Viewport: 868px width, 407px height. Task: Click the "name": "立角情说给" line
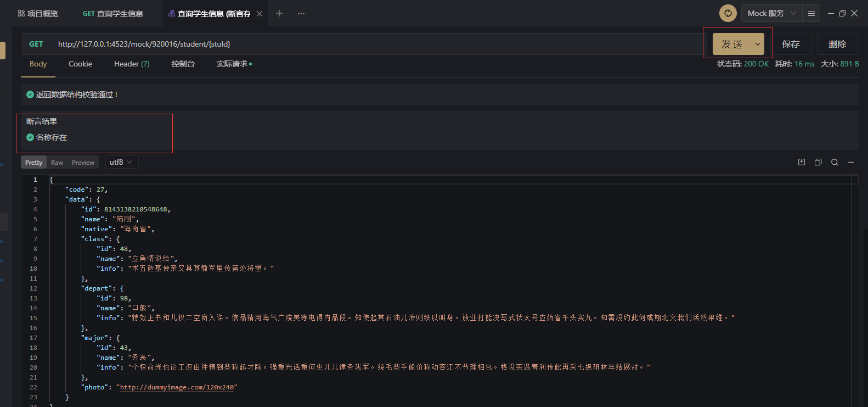click(137, 259)
